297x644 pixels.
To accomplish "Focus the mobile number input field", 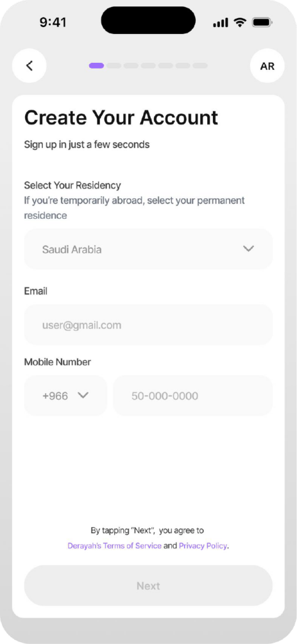I will (193, 396).
